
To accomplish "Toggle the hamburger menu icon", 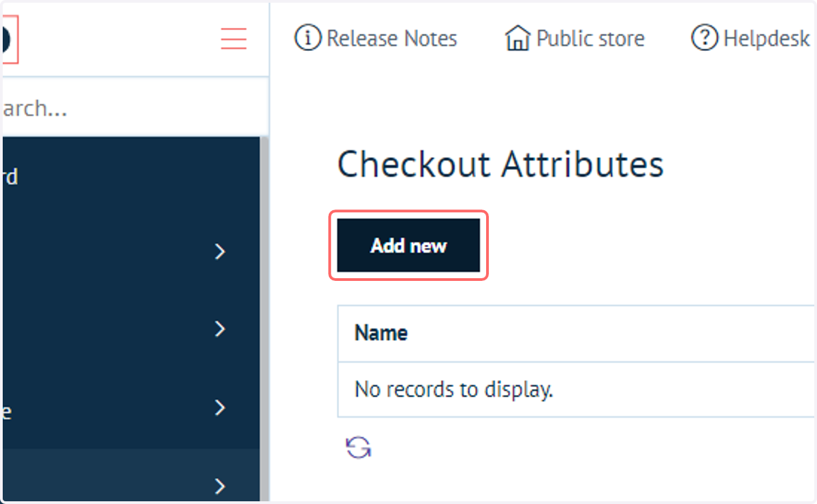I will click(234, 39).
